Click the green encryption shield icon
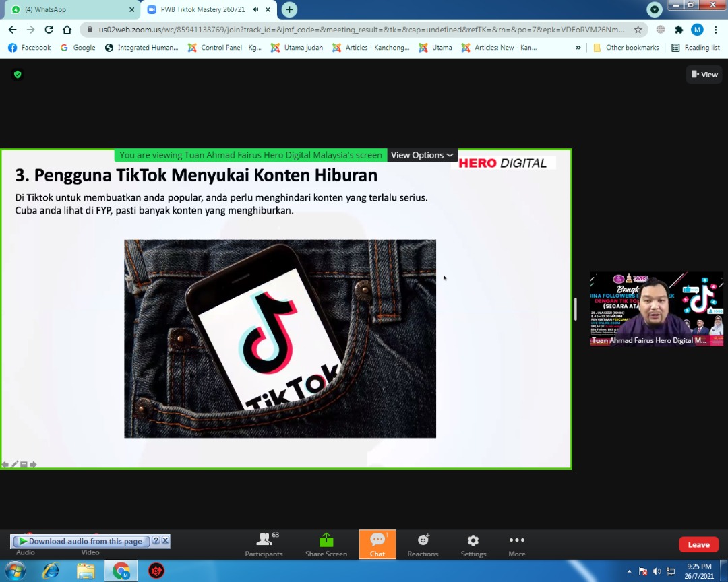The width and height of the screenshot is (728, 582). 18,75
